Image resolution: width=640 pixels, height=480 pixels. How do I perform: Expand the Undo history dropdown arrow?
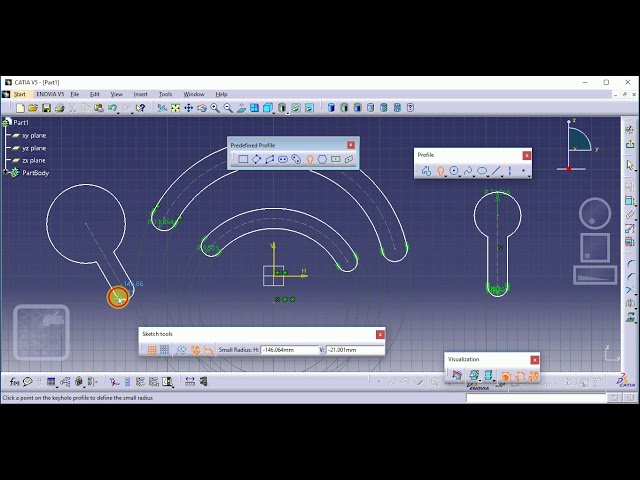click(118, 112)
